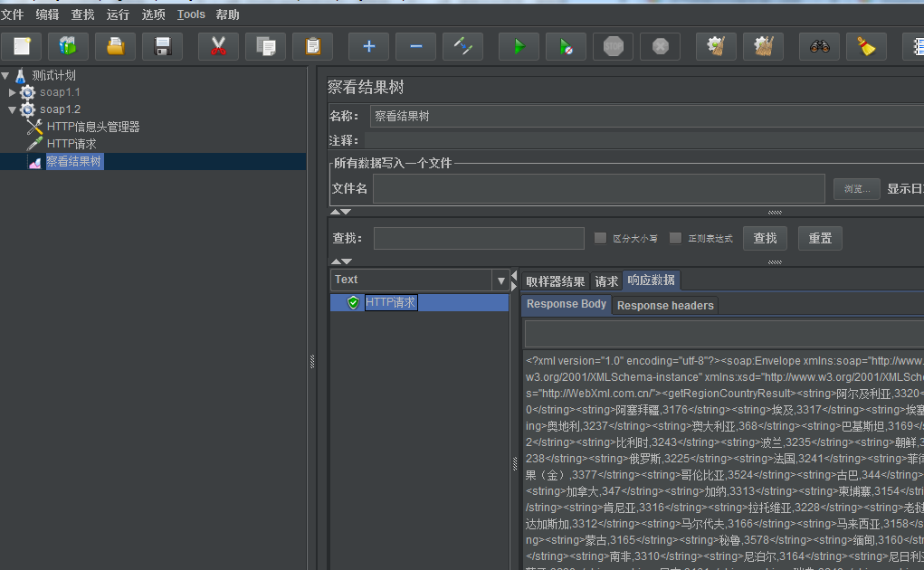Collapse the soap1.2 thread group node
The width and height of the screenshot is (924, 570).
[x=13, y=109]
